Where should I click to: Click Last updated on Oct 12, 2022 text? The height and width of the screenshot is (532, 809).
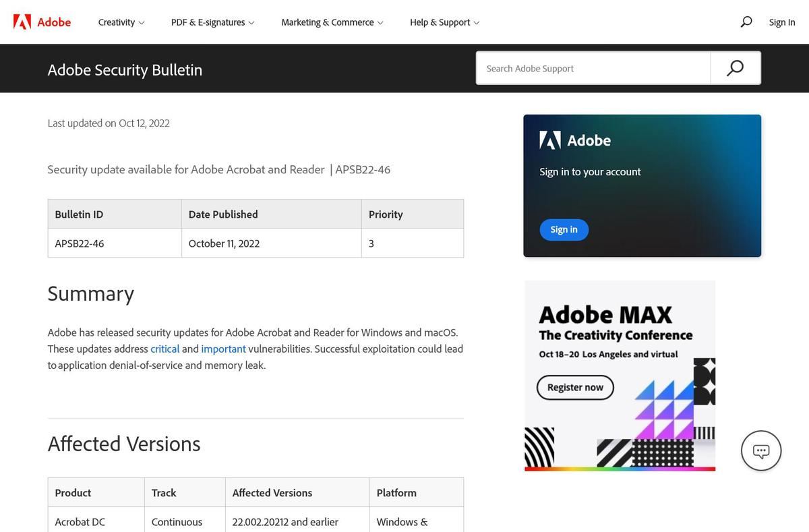[x=109, y=123]
